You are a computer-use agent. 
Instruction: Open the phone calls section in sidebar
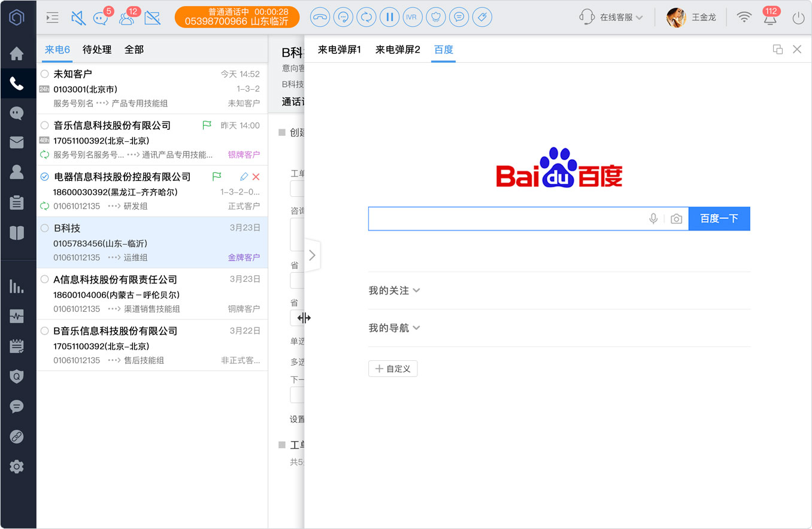(17, 84)
